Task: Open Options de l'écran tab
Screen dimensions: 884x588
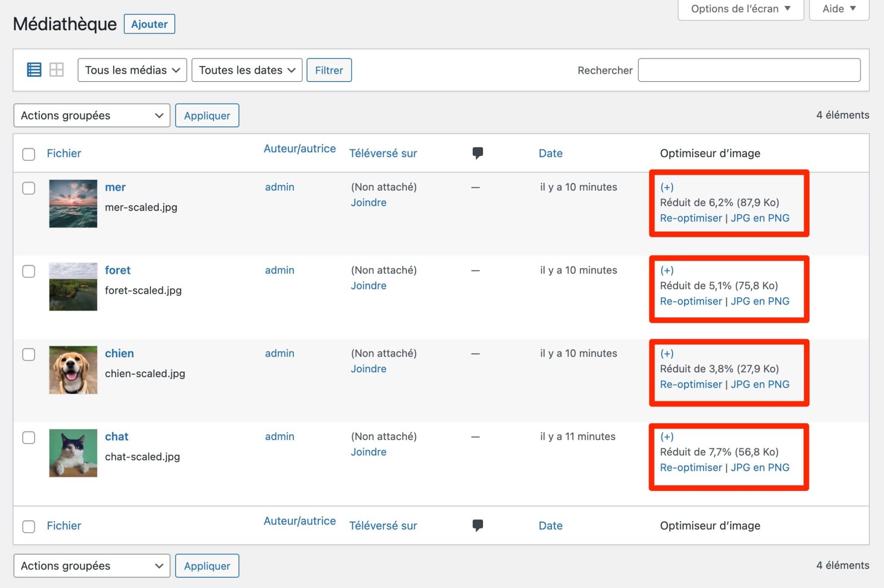Action: (x=740, y=9)
